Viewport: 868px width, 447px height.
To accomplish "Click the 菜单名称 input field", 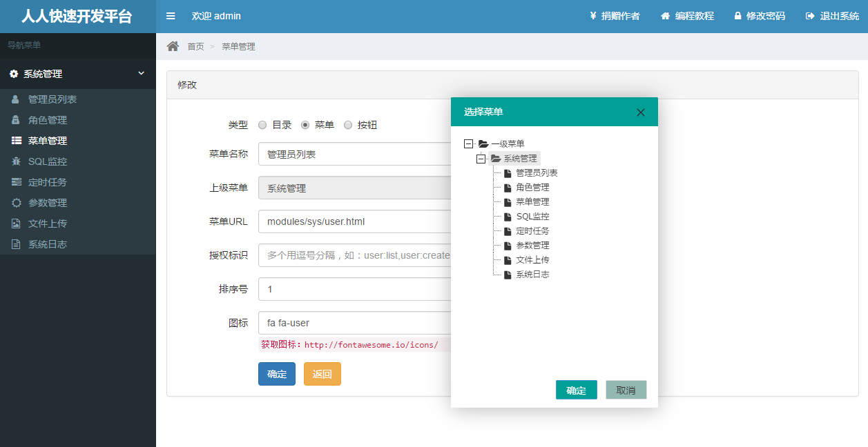I will (355, 154).
